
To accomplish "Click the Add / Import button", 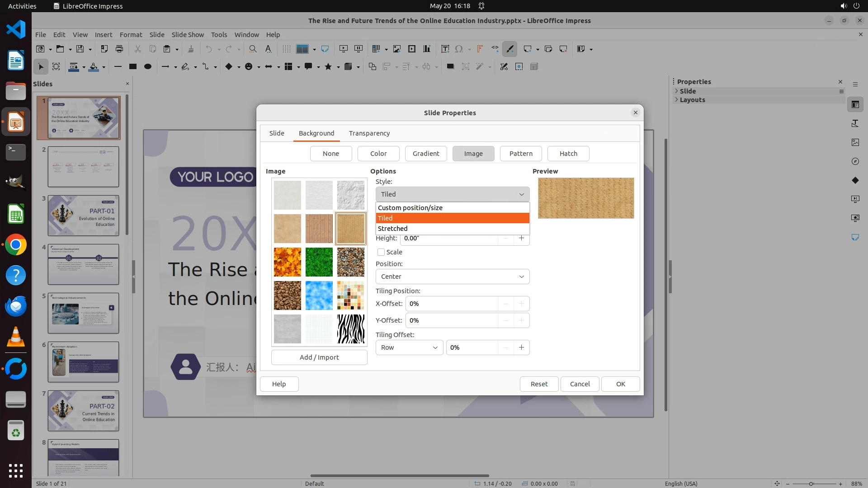I will click(x=319, y=357).
